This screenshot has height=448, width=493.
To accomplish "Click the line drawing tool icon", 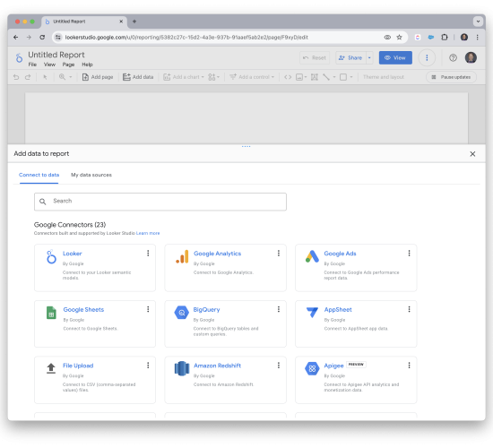I will 326,77.
